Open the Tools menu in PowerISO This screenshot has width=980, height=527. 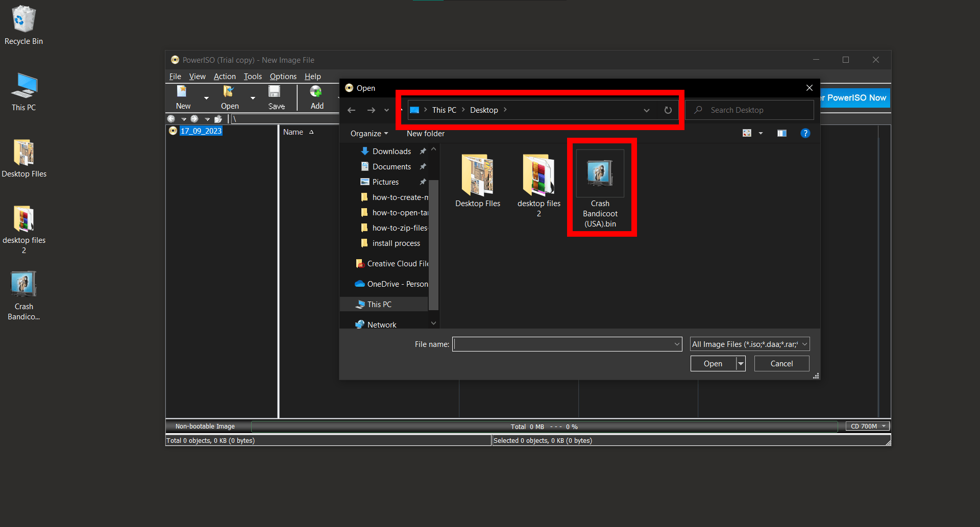tap(253, 77)
